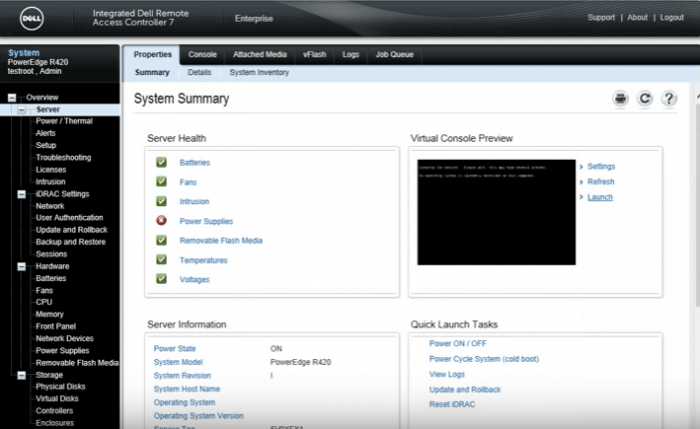This screenshot has width=700, height=429.
Task: Open the Support link in the header
Action: click(x=601, y=17)
